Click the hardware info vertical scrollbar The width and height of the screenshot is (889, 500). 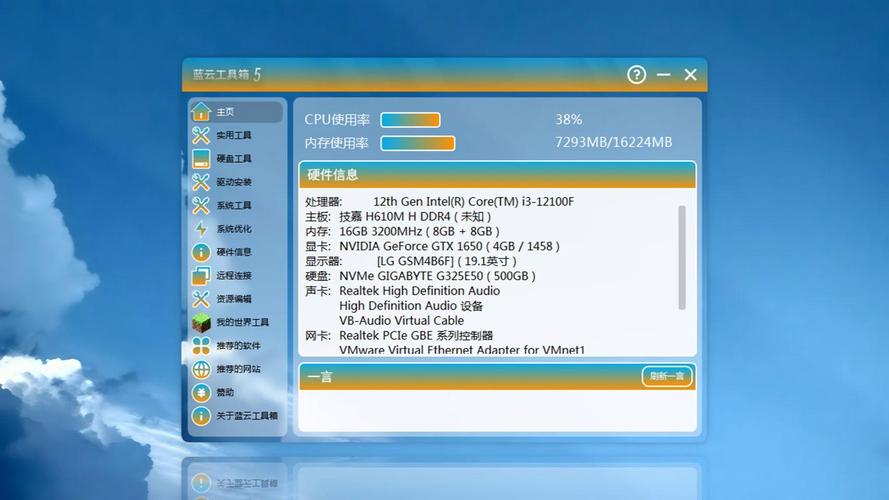pyautogui.click(x=681, y=257)
